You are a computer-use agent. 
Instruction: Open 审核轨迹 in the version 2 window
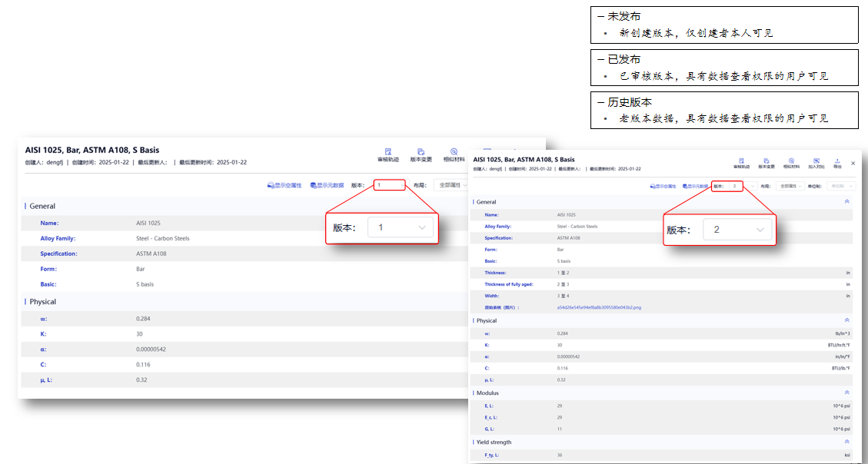[741, 163]
